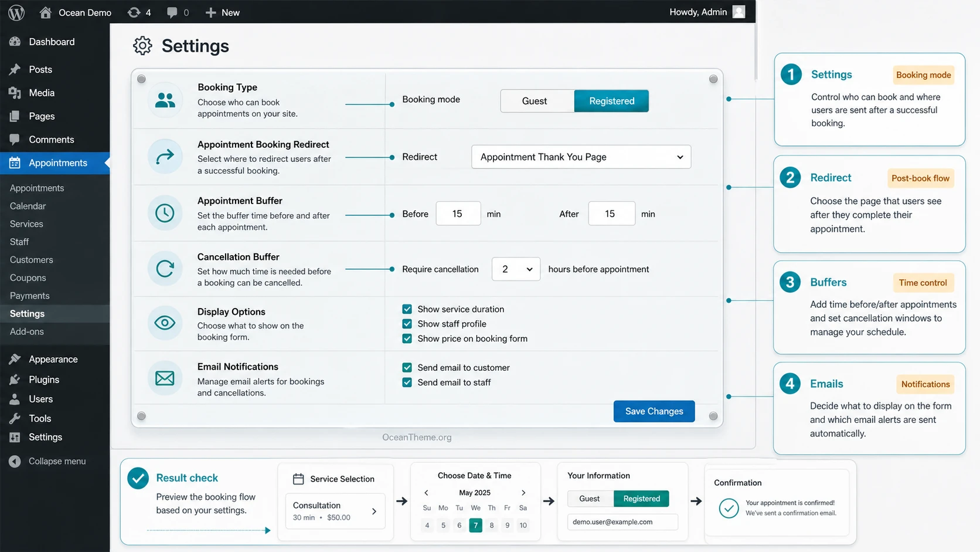
Task: Click the Save Changes button
Action: [x=654, y=411]
